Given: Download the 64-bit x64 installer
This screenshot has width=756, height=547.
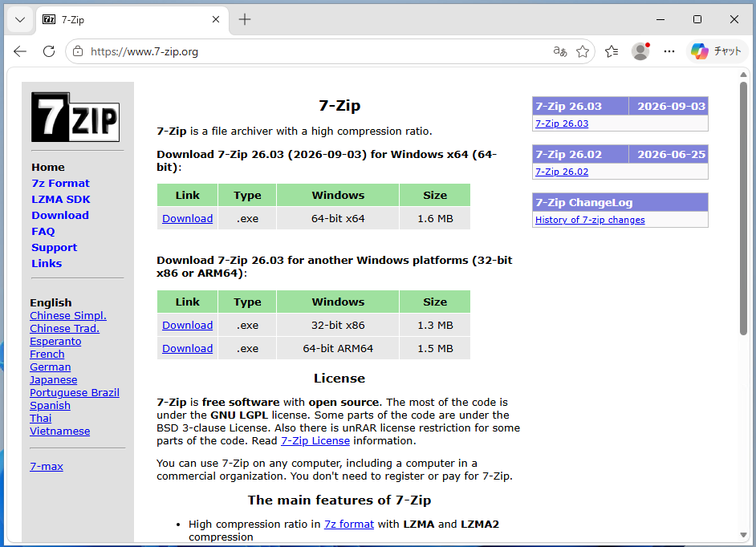Looking at the screenshot, I should click(x=188, y=219).
